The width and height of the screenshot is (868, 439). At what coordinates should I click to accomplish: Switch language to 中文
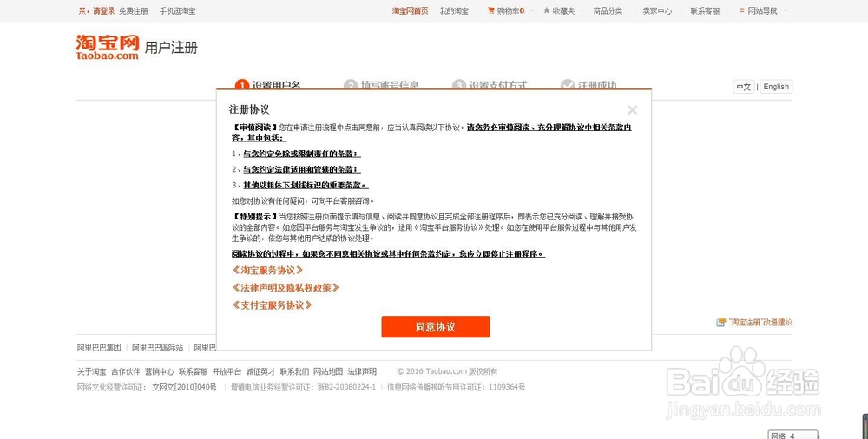coord(744,87)
